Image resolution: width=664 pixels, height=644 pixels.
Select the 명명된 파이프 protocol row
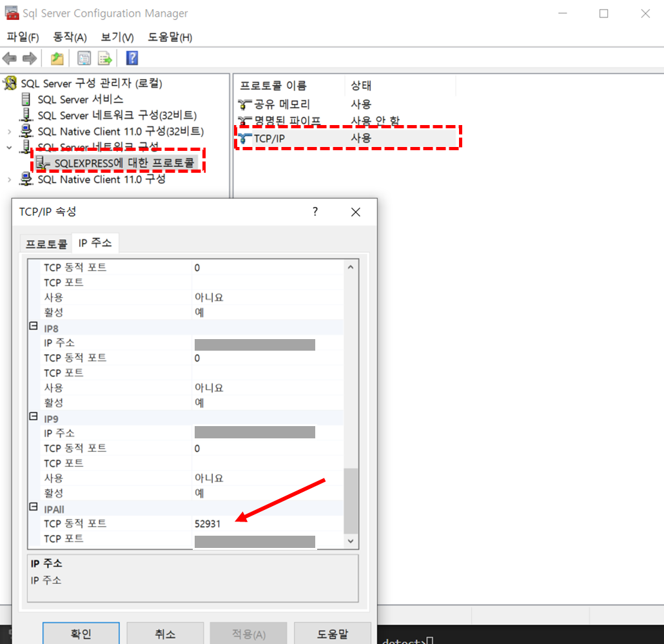pyautogui.click(x=346, y=121)
